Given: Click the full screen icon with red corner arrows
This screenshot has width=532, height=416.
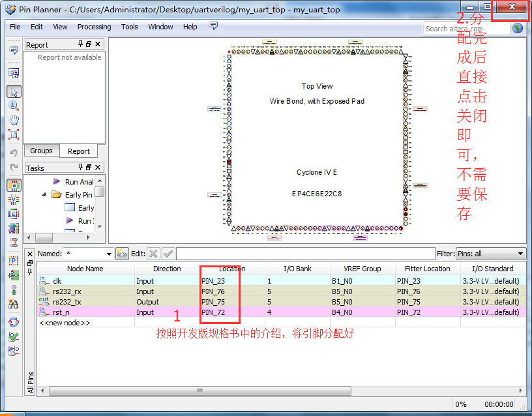Looking at the screenshot, I should pos(14,134).
